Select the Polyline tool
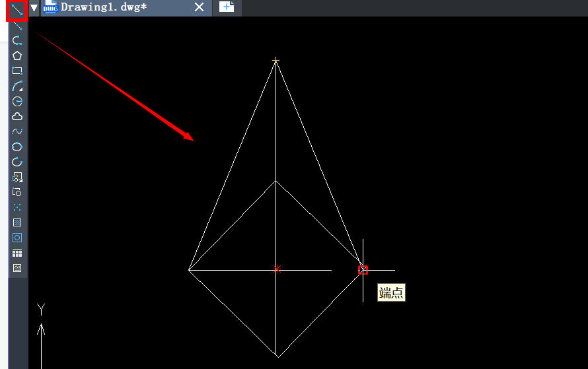The height and width of the screenshot is (369, 588). click(x=17, y=40)
